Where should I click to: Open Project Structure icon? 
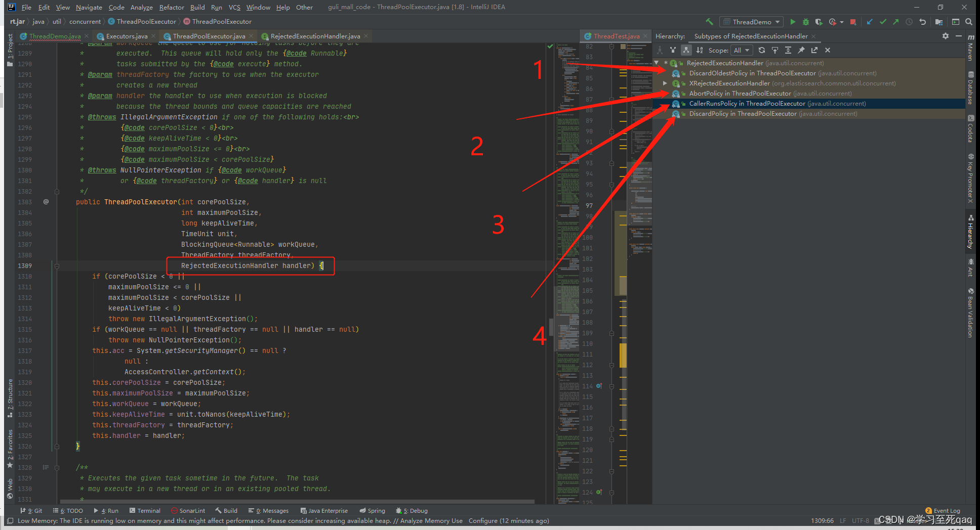click(x=939, y=22)
